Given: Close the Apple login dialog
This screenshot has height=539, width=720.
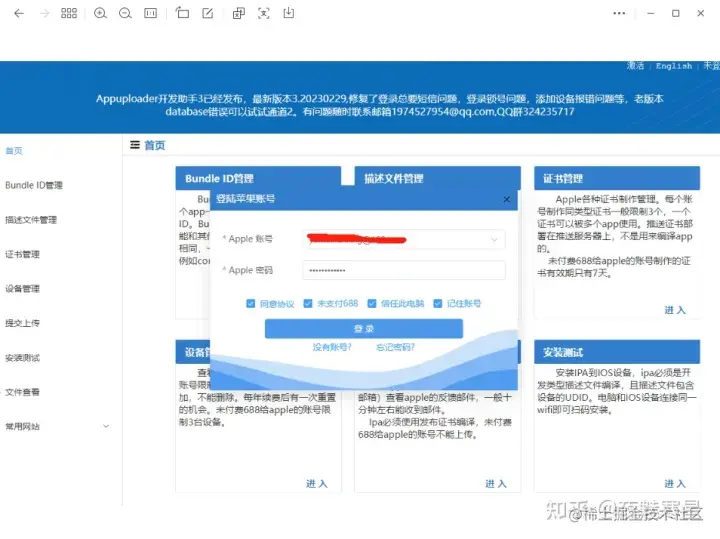Looking at the screenshot, I should (506, 199).
